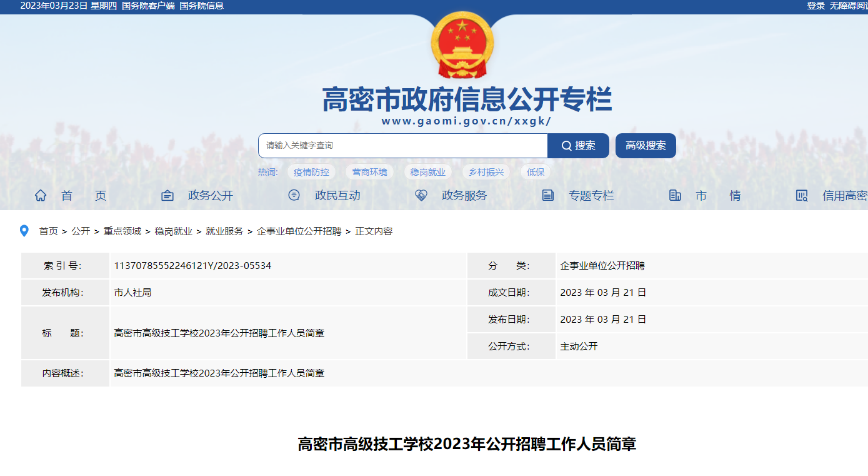Click 成文日期 value 2023 年 03 月 21 日
Image resolution: width=868 pixels, height=476 pixels.
[603, 292]
